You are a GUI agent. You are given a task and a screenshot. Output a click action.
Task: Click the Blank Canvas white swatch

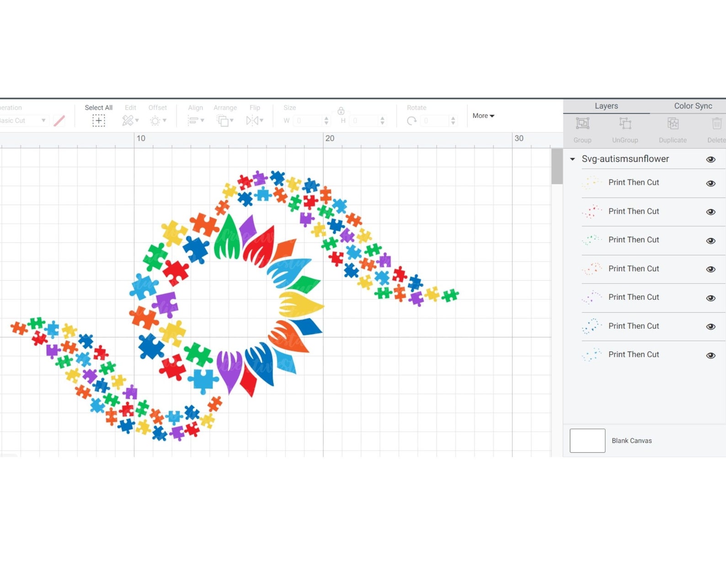pyautogui.click(x=587, y=441)
